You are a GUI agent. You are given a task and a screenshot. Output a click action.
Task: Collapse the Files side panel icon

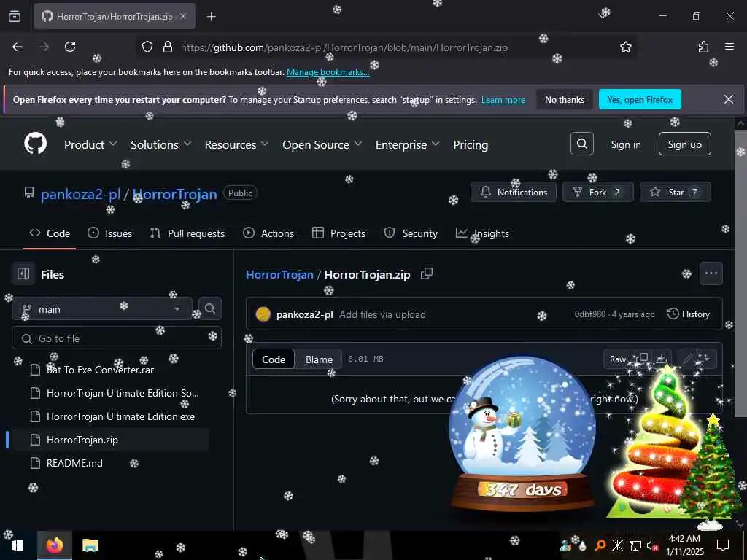tap(23, 274)
